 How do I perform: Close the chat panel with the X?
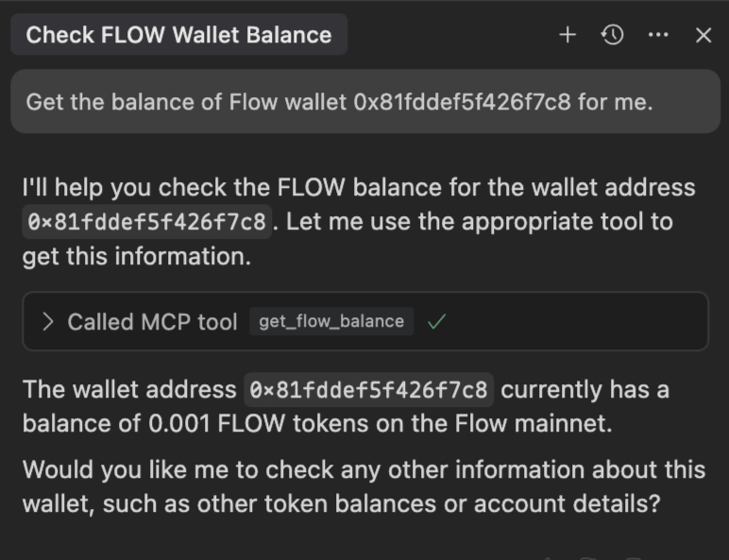click(703, 35)
